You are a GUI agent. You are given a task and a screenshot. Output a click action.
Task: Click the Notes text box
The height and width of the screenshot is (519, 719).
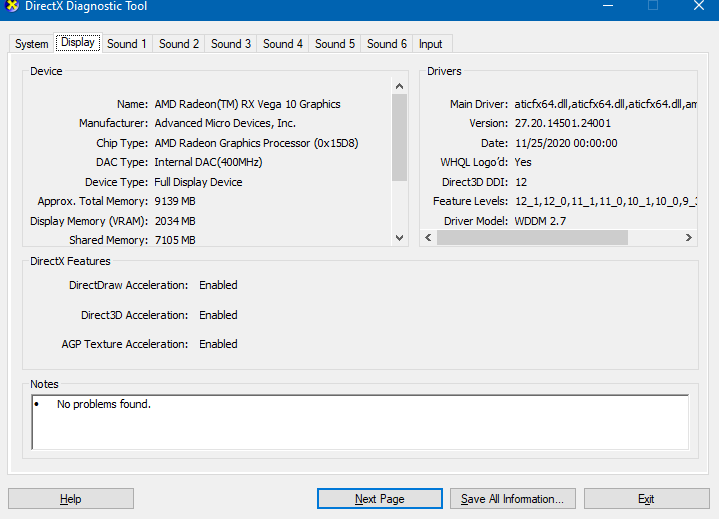tap(360, 422)
